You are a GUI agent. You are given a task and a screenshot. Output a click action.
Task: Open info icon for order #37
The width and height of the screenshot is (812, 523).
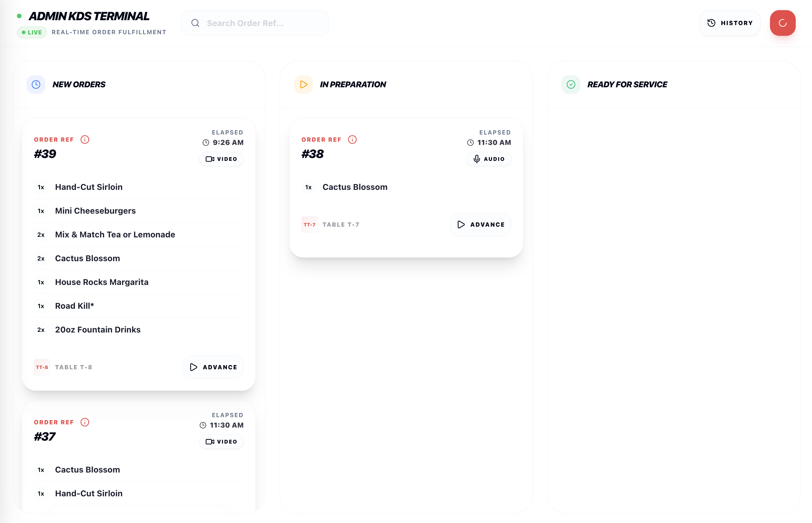coord(85,422)
